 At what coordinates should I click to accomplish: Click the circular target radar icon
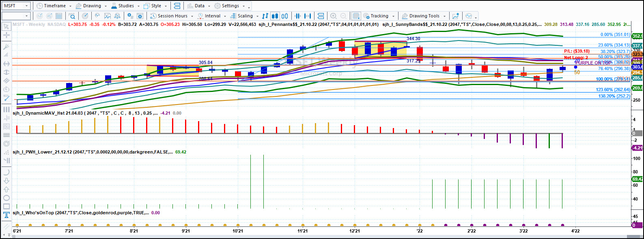tap(85, 16)
